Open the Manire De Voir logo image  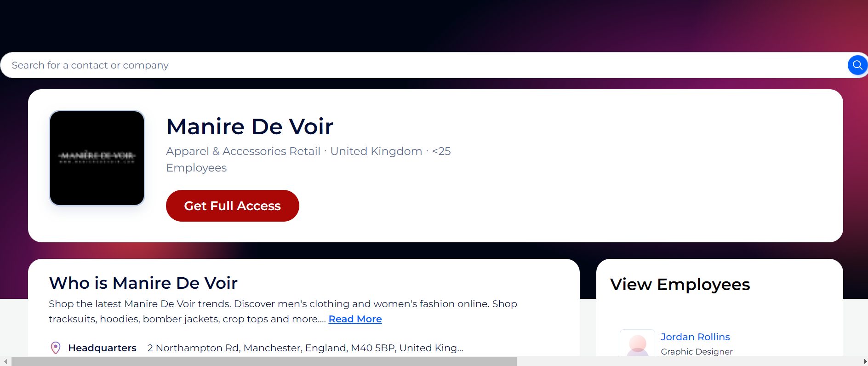[x=97, y=158]
